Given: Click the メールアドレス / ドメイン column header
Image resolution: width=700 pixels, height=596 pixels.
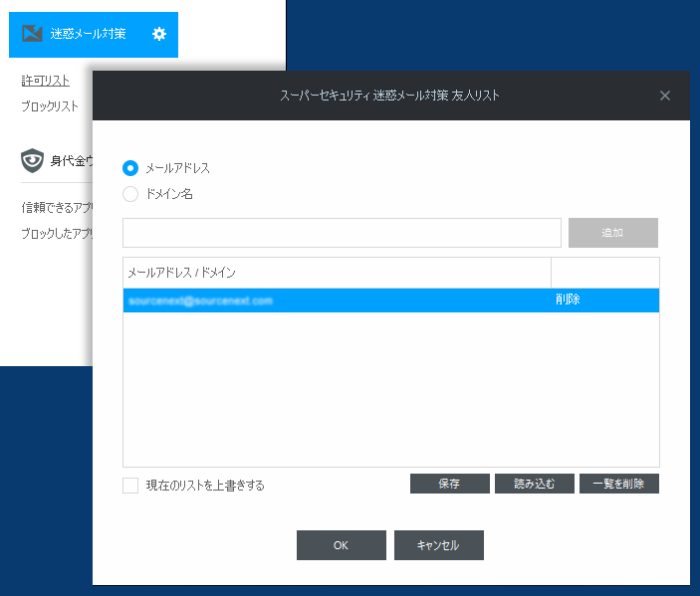Looking at the screenshot, I should click(x=337, y=272).
